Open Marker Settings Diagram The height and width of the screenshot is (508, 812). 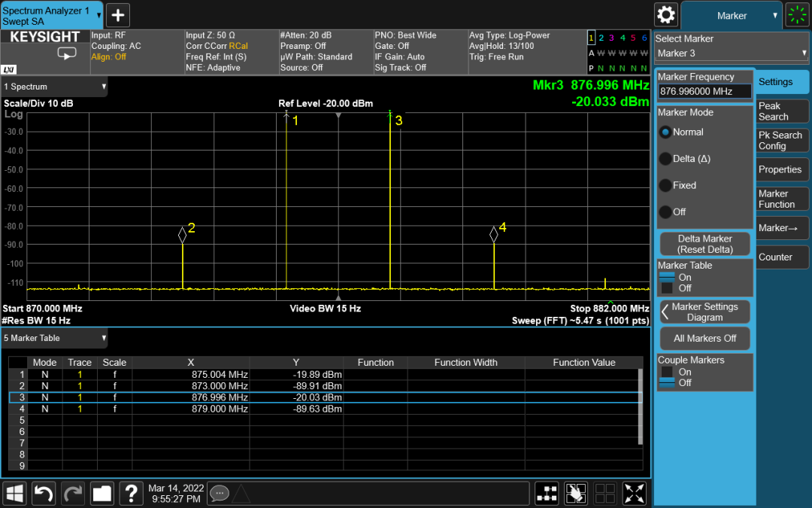pos(704,312)
